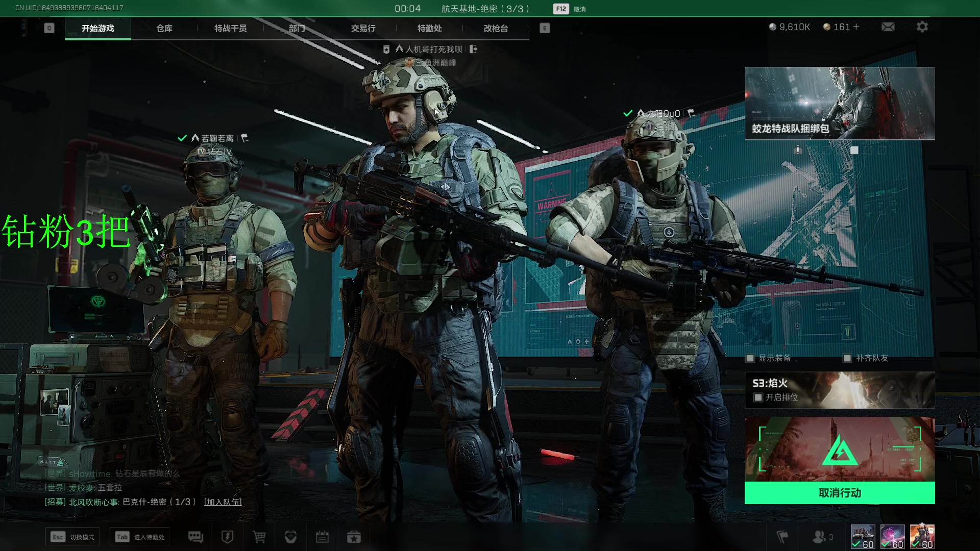Click the green triangle operation emblem
The image size is (980, 551).
pyautogui.click(x=840, y=449)
